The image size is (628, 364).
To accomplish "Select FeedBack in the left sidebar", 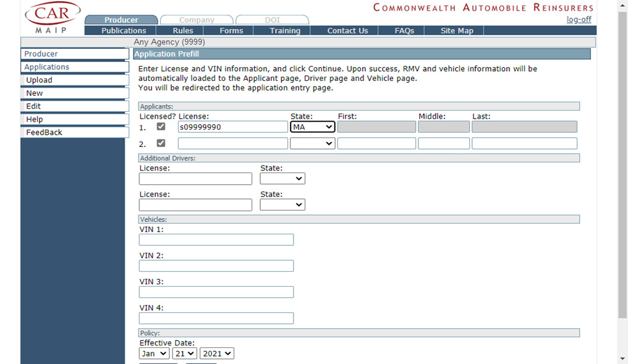I will 44,132.
